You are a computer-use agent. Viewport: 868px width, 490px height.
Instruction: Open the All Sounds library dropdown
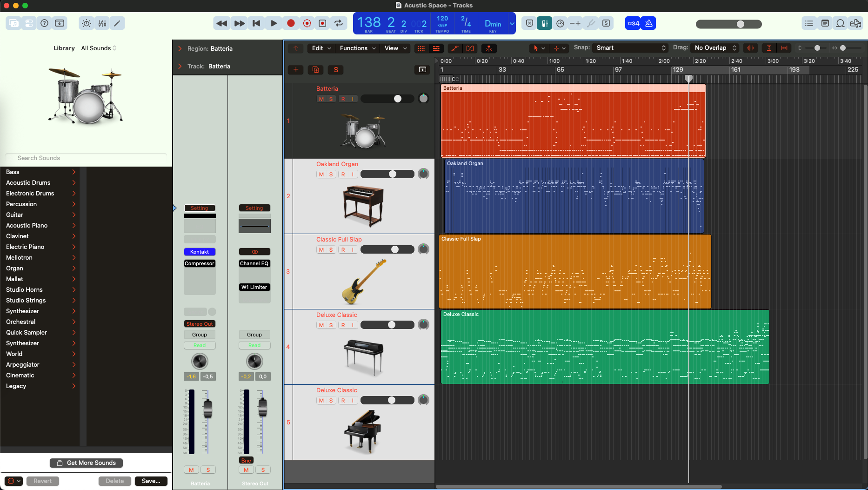point(99,48)
